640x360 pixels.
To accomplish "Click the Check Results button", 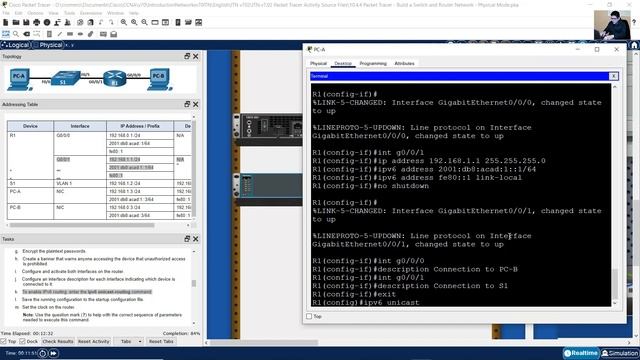I will tap(58, 341).
